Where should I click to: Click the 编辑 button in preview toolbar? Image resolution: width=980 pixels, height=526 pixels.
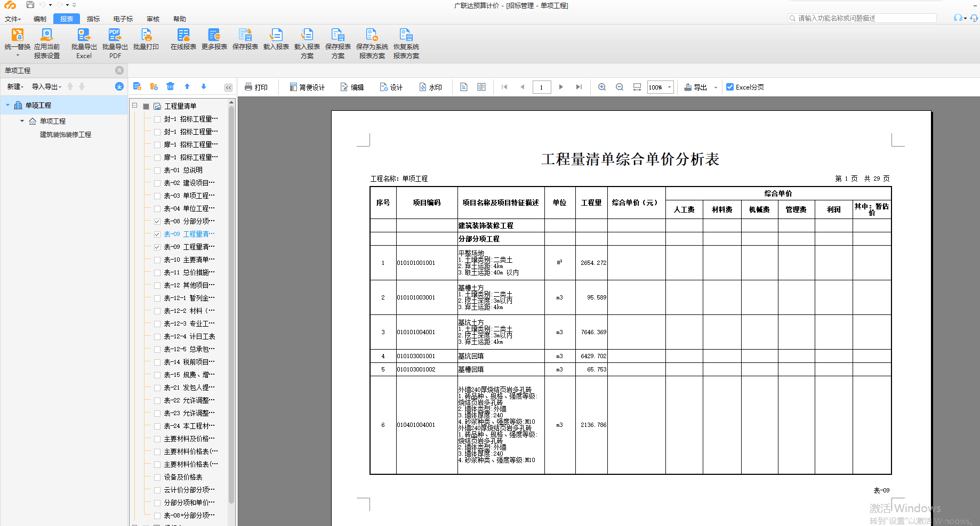(352, 87)
